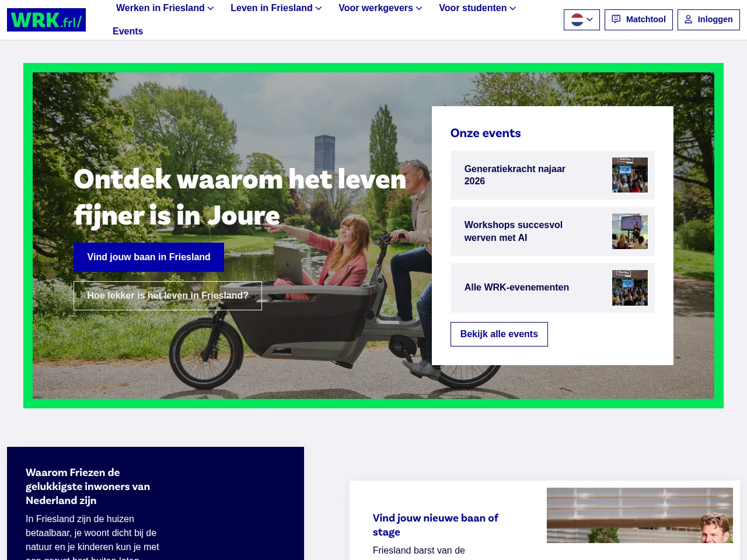Click the Inloggen button
The image size is (747, 560).
pos(708,20)
